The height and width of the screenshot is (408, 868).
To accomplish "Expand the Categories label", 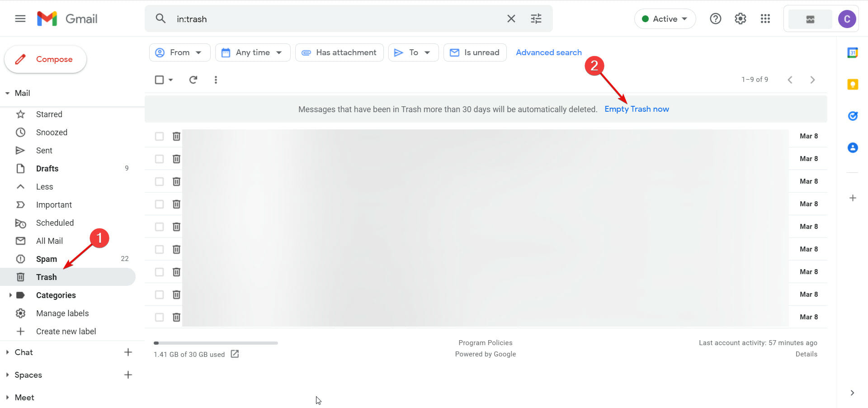I will pos(10,295).
